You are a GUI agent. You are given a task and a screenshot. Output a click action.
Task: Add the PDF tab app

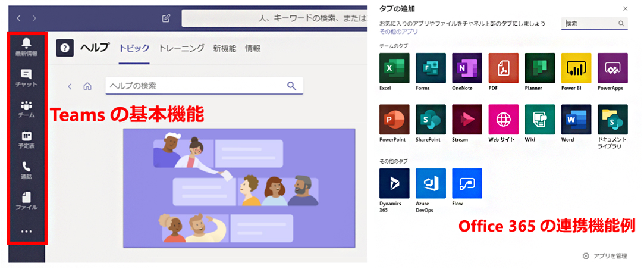click(x=504, y=68)
